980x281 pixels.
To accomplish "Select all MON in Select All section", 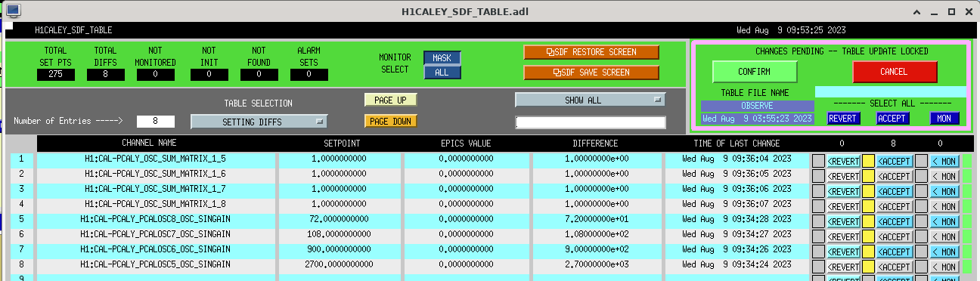I will [944, 119].
